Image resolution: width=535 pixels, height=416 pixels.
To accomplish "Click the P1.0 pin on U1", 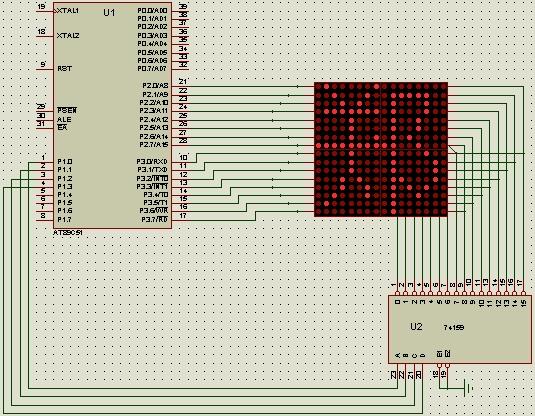I will [64, 161].
